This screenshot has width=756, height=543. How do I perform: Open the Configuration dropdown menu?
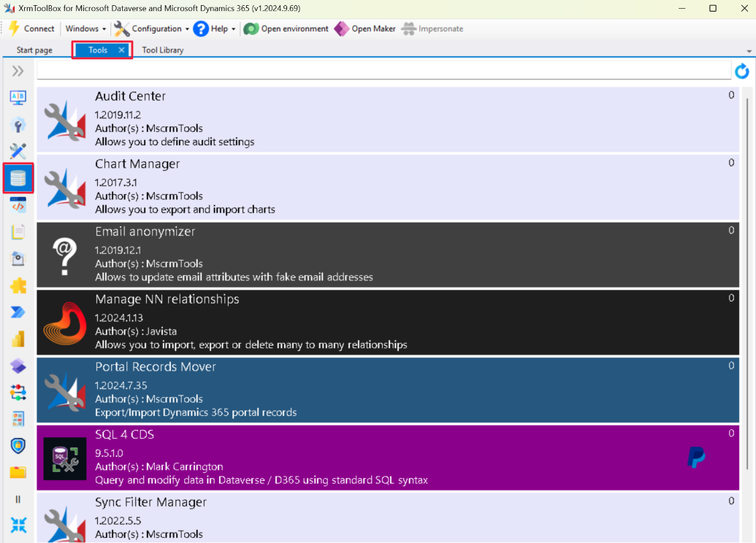[151, 29]
